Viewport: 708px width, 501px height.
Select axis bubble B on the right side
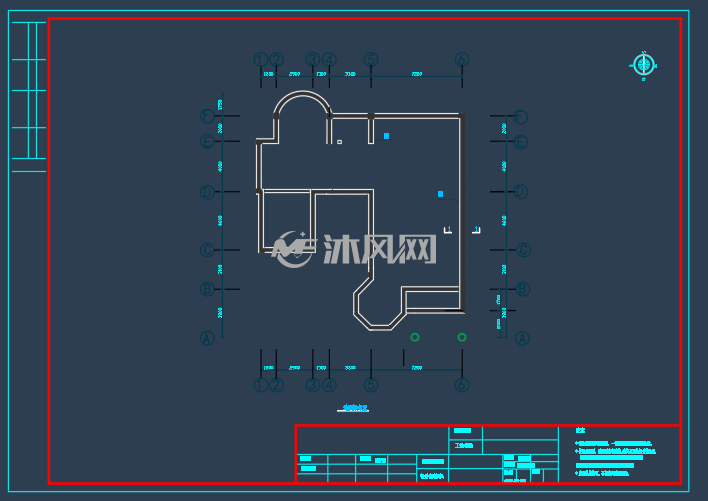(x=522, y=289)
